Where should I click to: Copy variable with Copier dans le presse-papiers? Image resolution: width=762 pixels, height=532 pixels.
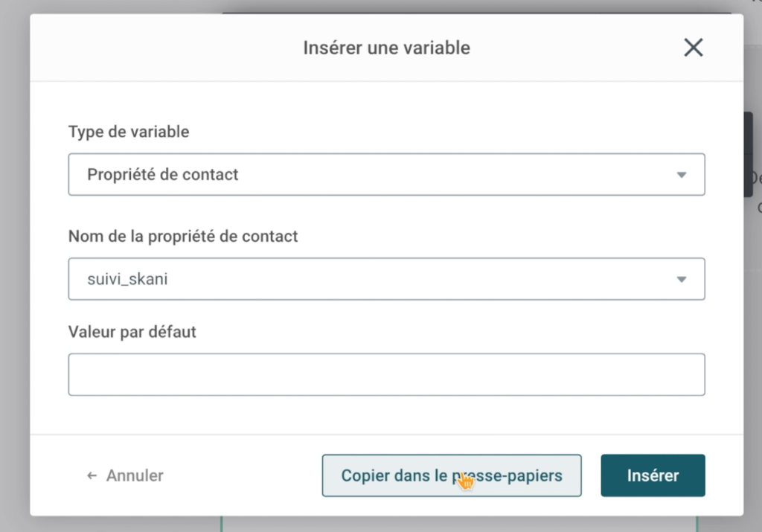(452, 475)
